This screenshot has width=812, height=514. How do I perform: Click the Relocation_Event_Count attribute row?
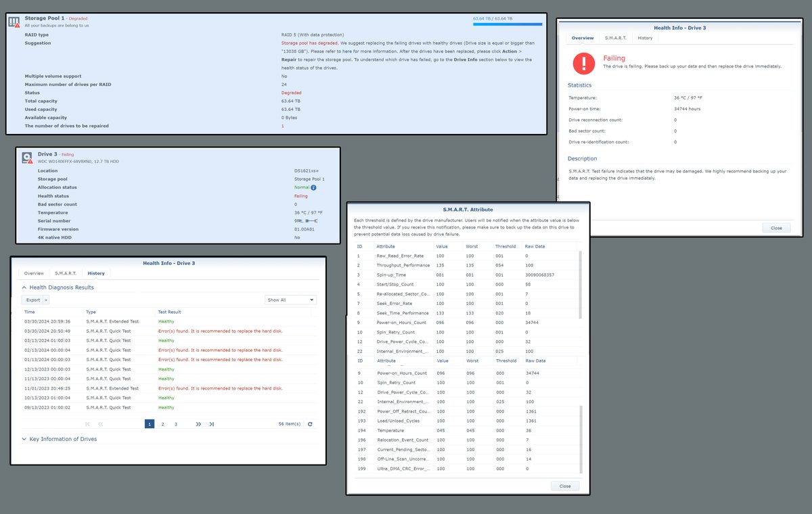tap(466, 440)
